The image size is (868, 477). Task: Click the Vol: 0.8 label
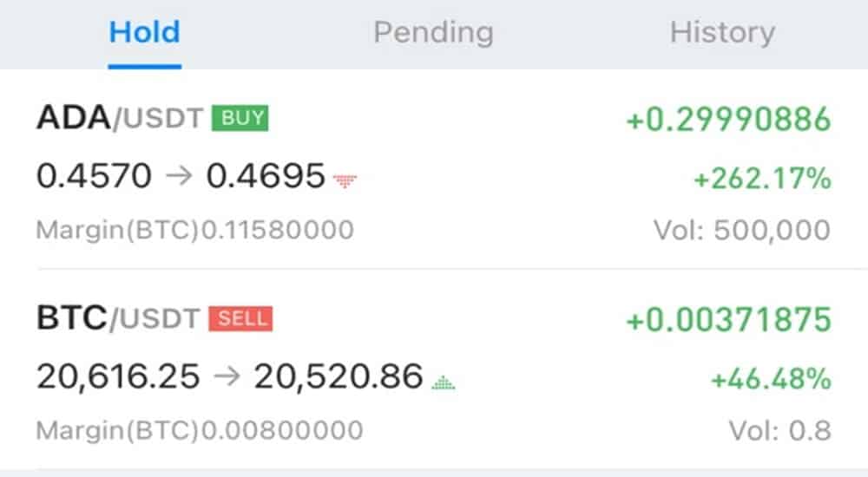coord(780,430)
